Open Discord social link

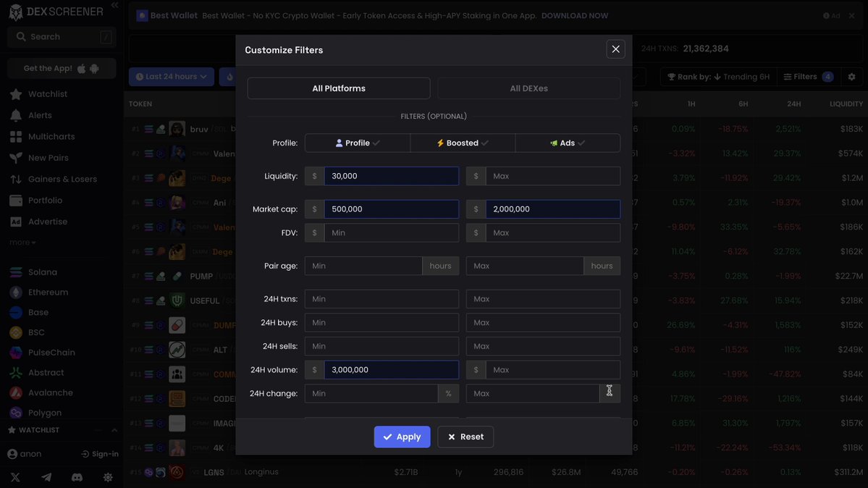pyautogui.click(x=77, y=477)
